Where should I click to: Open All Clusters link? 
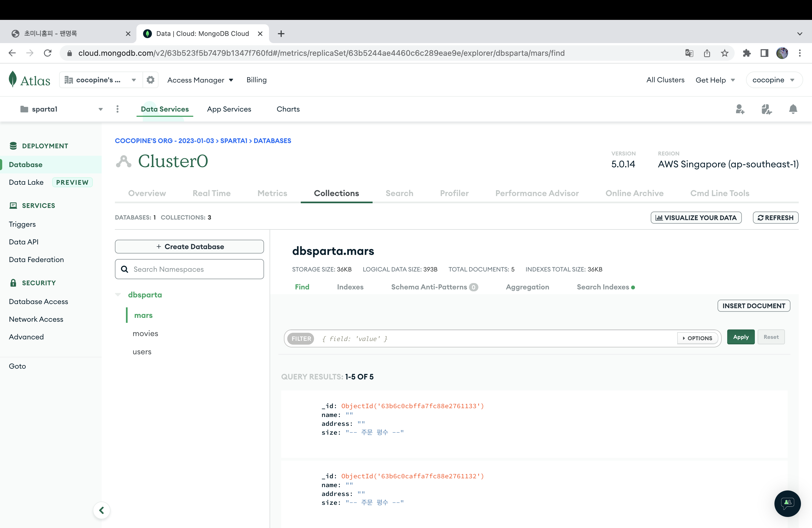click(665, 80)
